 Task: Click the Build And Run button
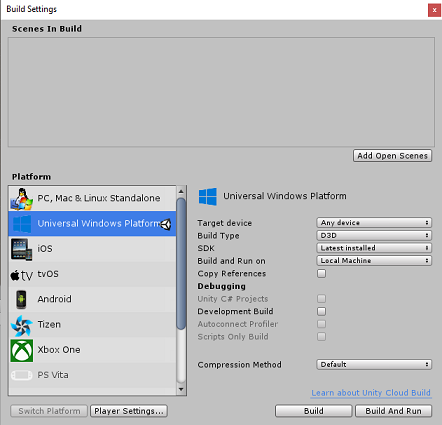[393, 411]
